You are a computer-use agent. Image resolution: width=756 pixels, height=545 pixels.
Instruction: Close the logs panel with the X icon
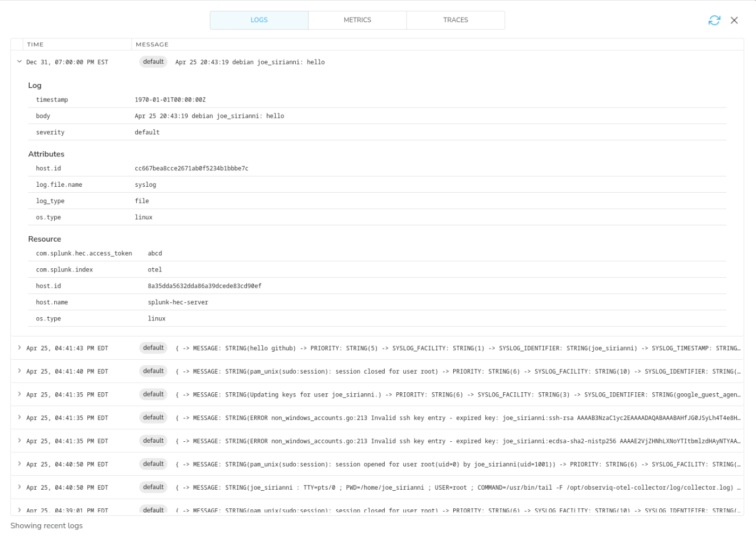click(734, 20)
